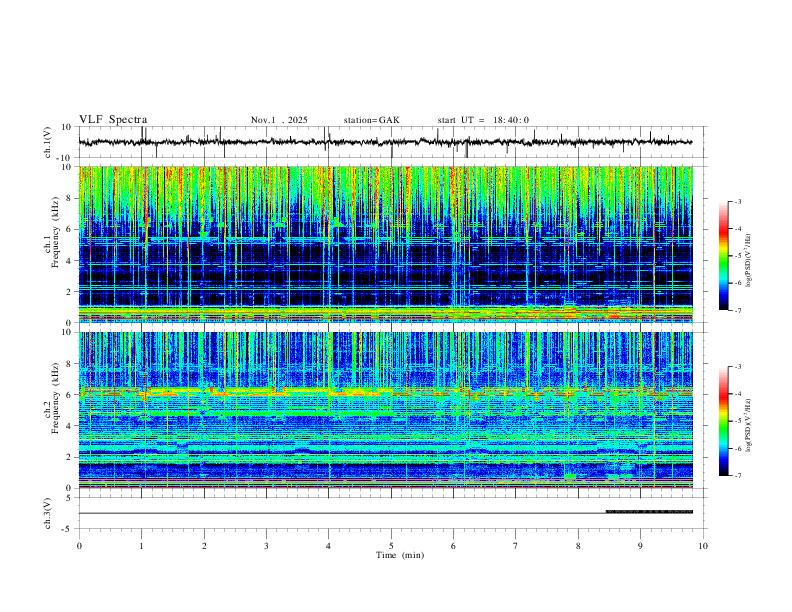The image size is (792, 612).
Task: Click the "Time (min)" axis label
Action: (x=400, y=555)
